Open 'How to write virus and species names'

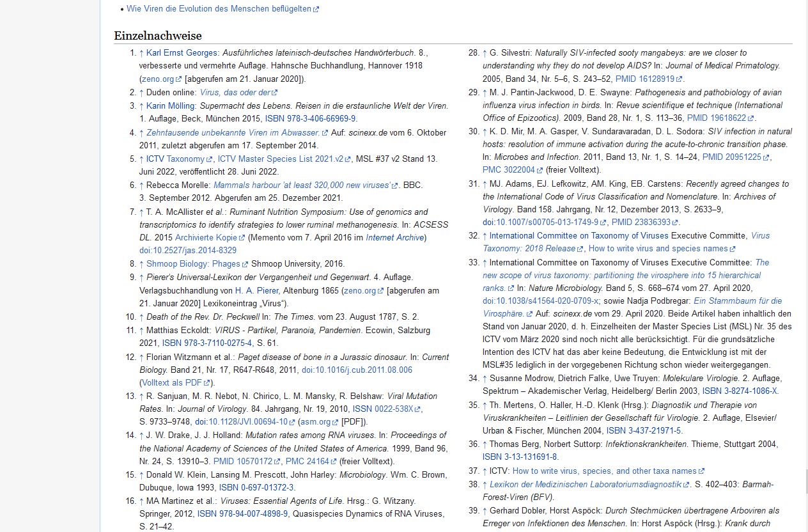[658, 249]
